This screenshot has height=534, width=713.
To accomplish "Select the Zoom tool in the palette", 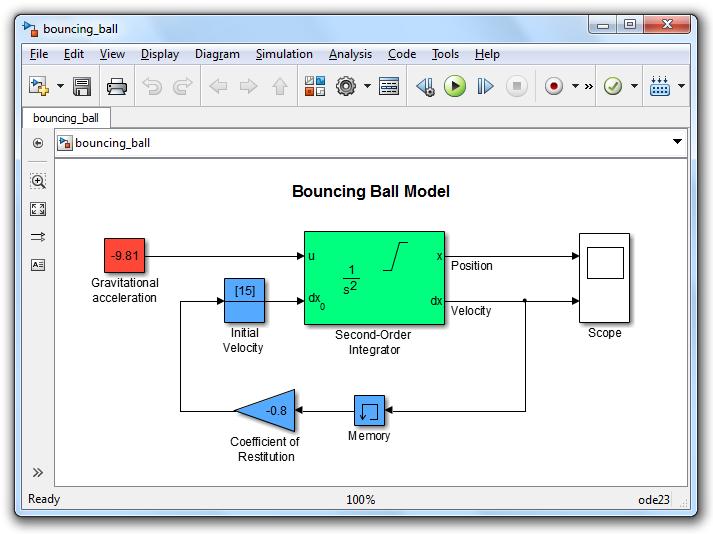I will [38, 181].
